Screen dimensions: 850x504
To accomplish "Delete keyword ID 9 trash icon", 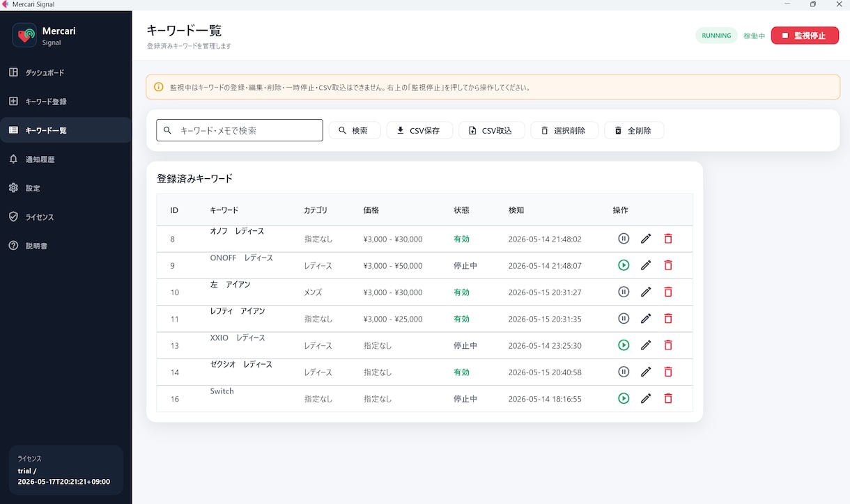I will [x=668, y=265].
